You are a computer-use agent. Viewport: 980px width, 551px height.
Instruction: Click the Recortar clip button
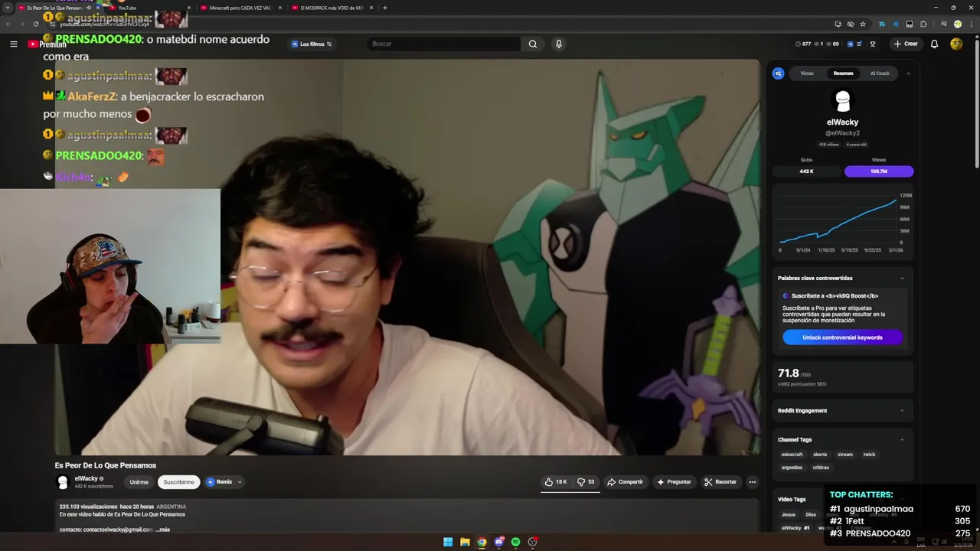pyautogui.click(x=720, y=482)
